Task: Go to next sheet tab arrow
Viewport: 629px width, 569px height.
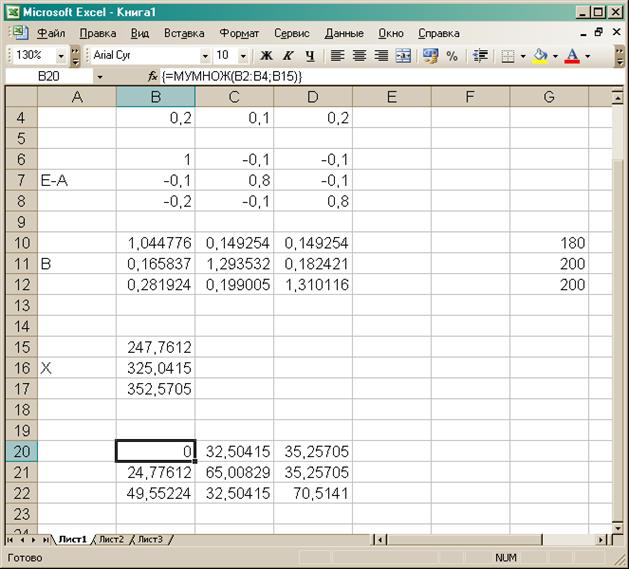Action: (34, 540)
